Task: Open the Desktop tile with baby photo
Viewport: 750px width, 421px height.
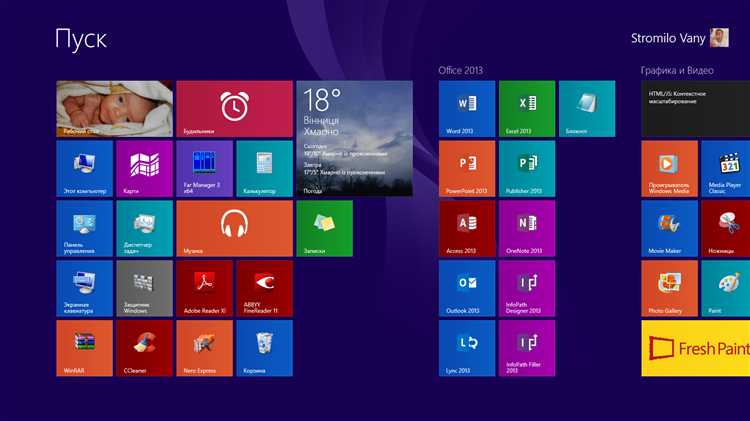Action: [x=114, y=109]
